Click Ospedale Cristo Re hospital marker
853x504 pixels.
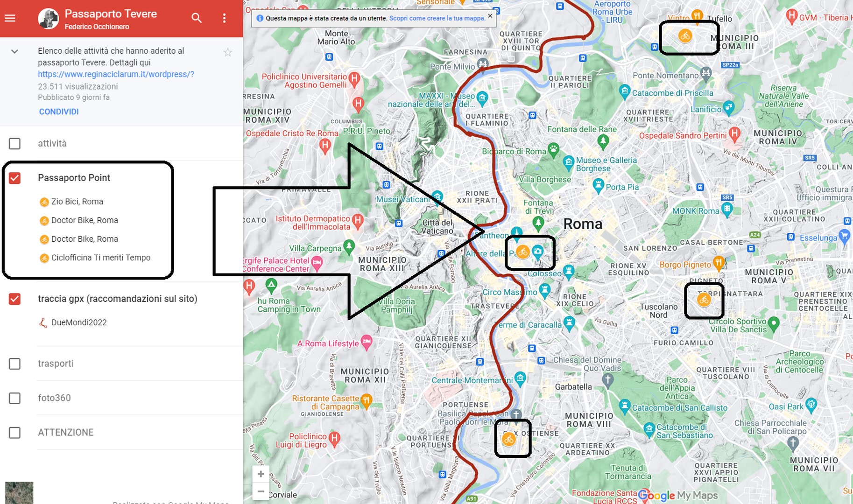[325, 146]
